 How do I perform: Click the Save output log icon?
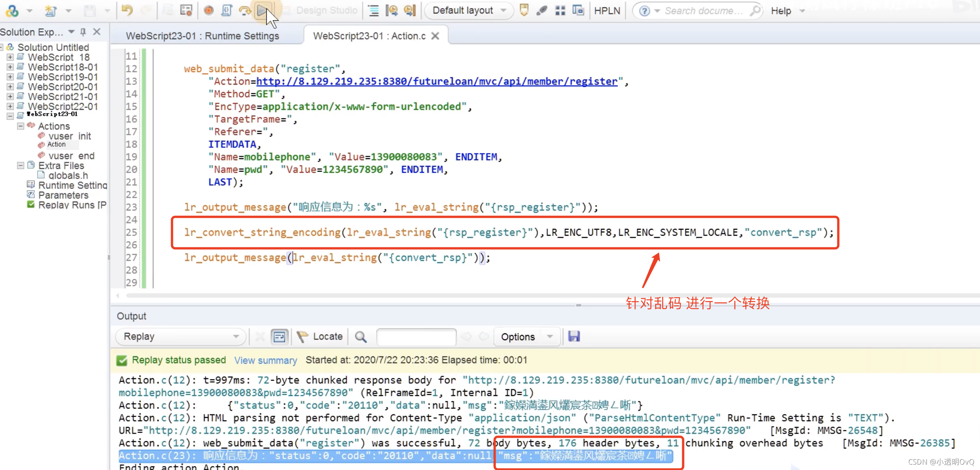point(574,336)
